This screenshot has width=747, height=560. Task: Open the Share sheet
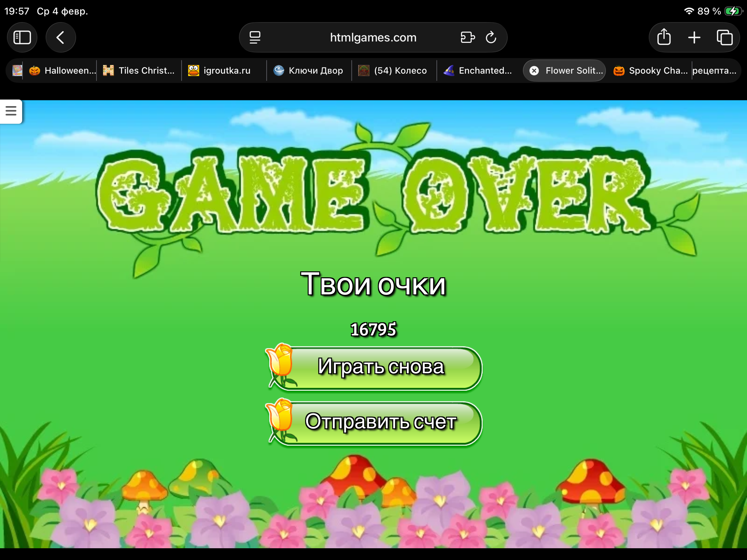[664, 37]
